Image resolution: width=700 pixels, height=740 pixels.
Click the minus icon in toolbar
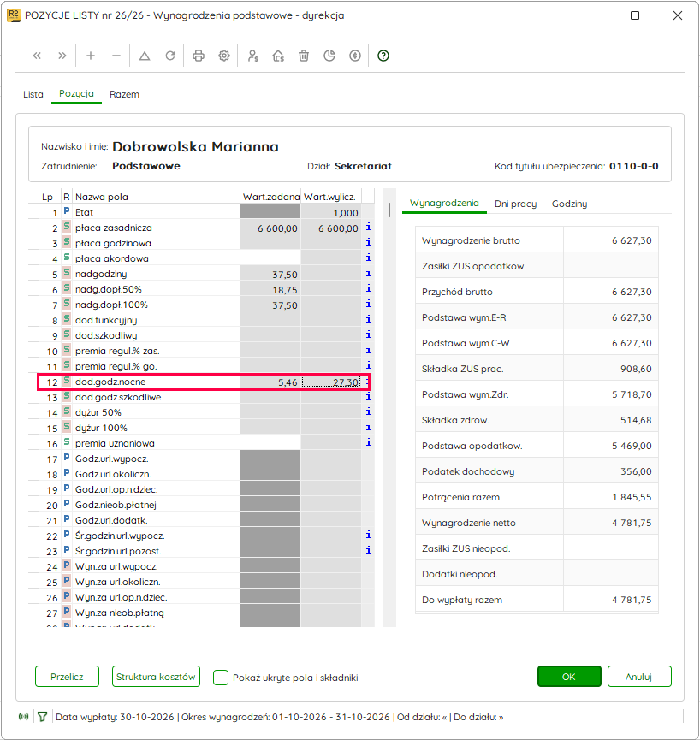(x=116, y=56)
